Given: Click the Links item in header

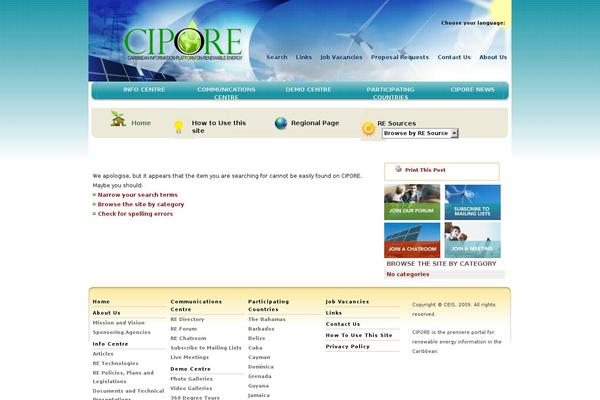Looking at the screenshot, I should click(x=304, y=57).
